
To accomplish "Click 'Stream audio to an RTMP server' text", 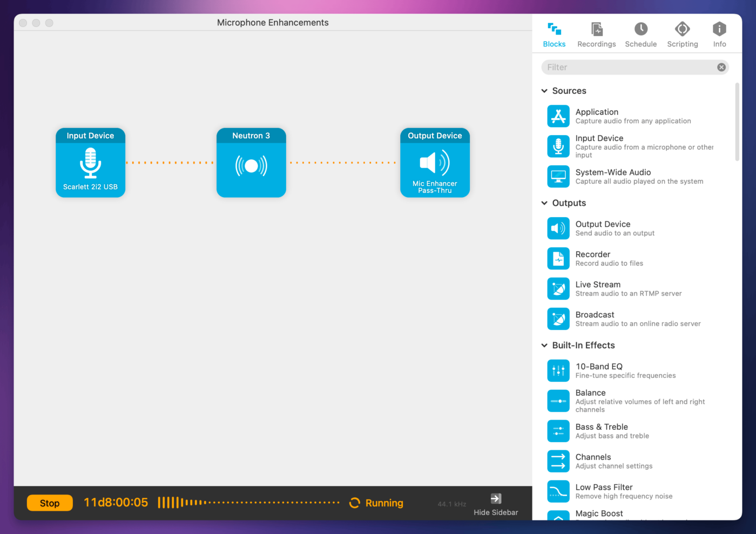I will (629, 294).
